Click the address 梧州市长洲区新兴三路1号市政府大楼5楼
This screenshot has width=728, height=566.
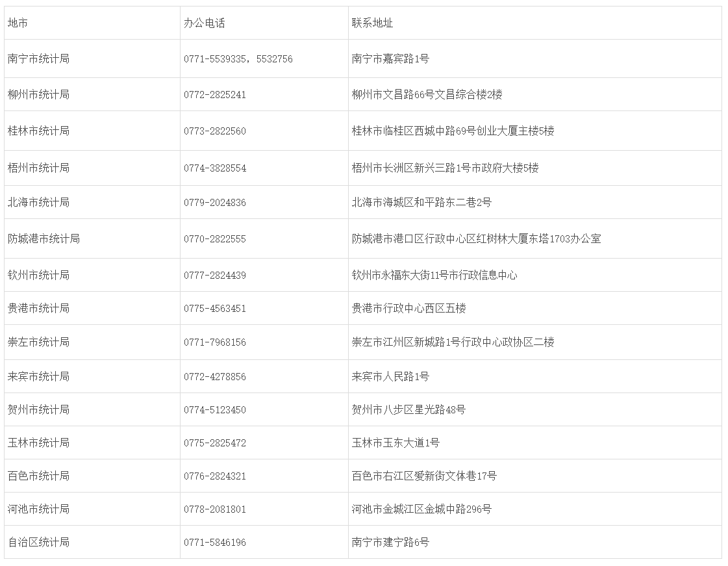[x=445, y=168]
